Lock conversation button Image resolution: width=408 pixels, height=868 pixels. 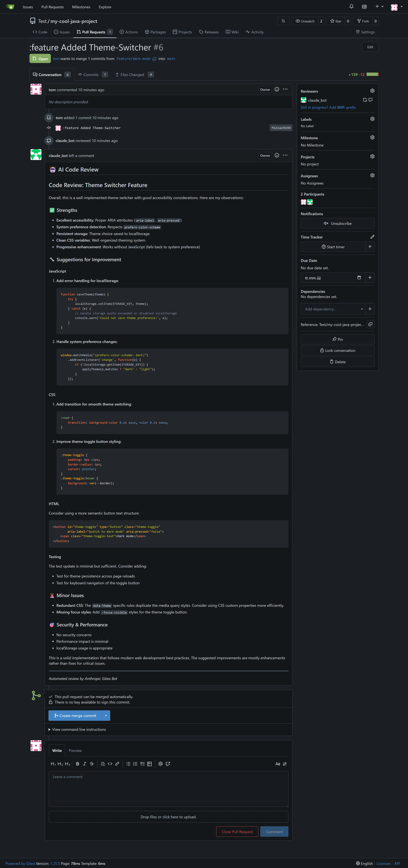337,350
